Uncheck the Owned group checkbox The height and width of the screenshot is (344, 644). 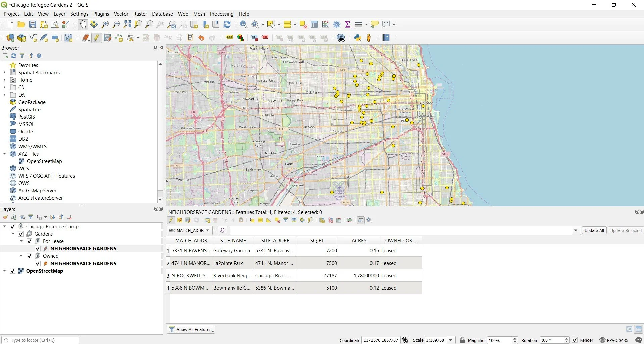(x=29, y=256)
